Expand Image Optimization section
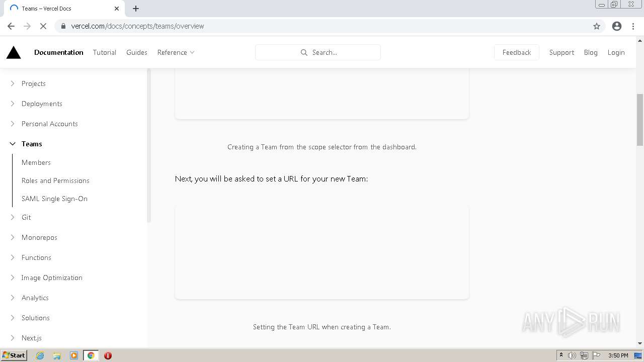The image size is (644, 362). 13,278
